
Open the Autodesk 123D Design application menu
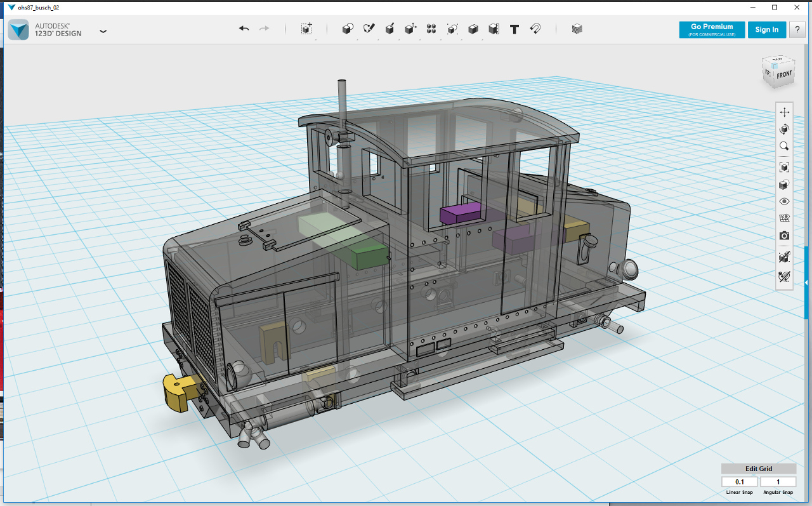pos(103,30)
